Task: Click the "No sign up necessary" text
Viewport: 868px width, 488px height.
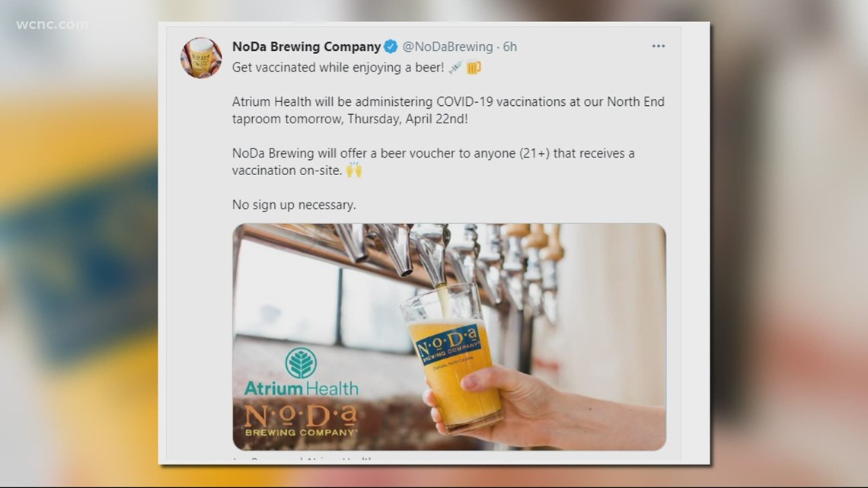Action: (294, 205)
